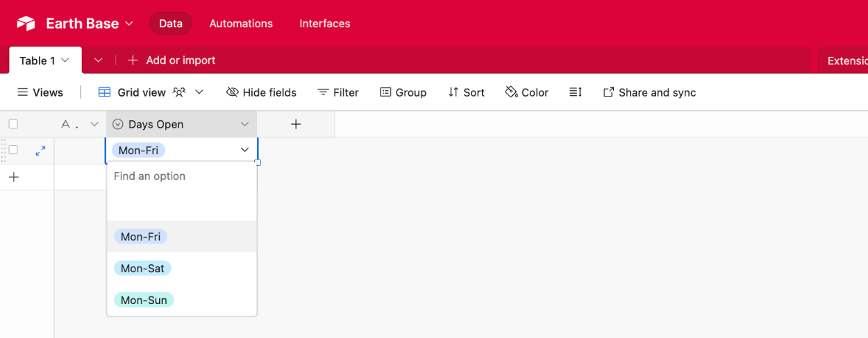Open the Earth Base name dropdown
868x338 pixels.
[x=90, y=24]
